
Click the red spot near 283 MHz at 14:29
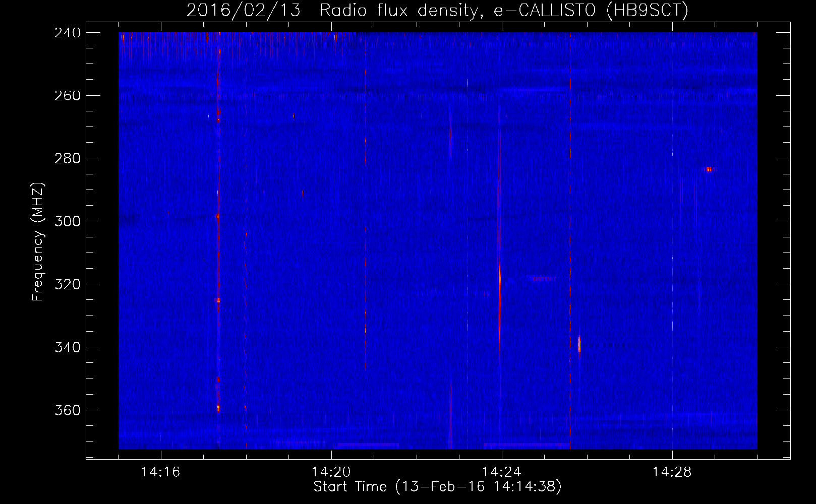click(709, 169)
